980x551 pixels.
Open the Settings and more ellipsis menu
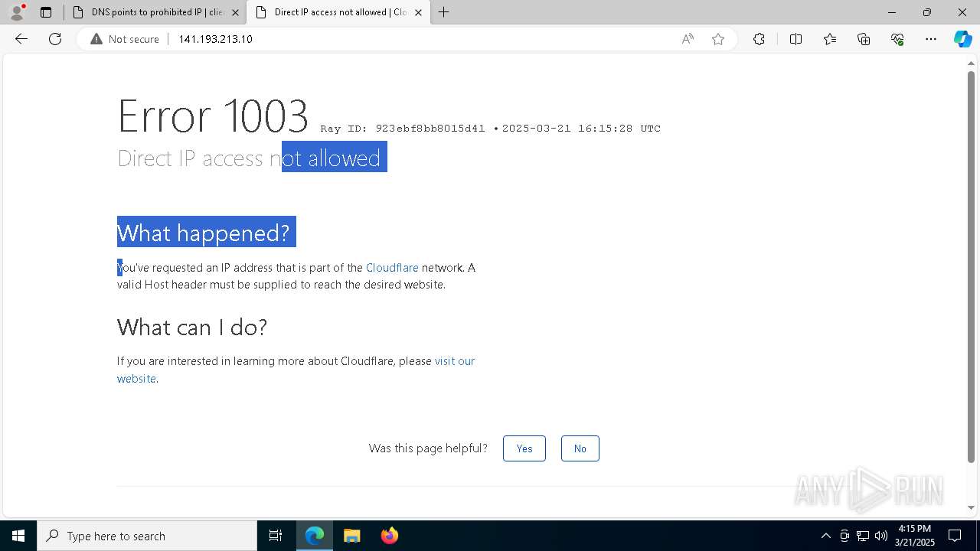(x=931, y=39)
